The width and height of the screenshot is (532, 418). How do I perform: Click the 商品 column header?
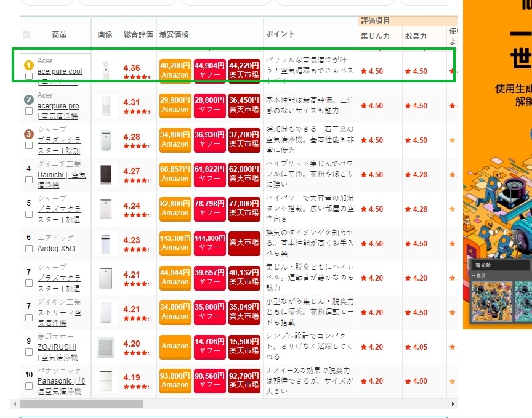59,34
